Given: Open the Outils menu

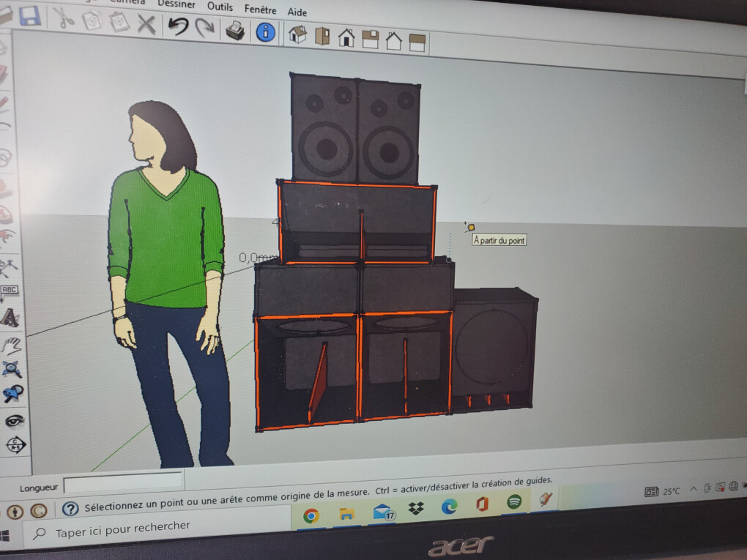Looking at the screenshot, I should 220,7.
